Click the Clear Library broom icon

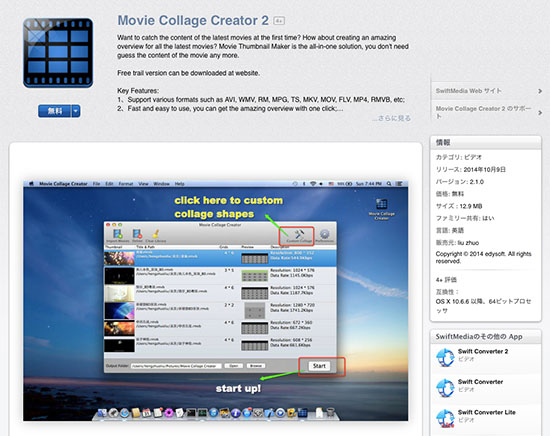pyautogui.click(x=156, y=235)
